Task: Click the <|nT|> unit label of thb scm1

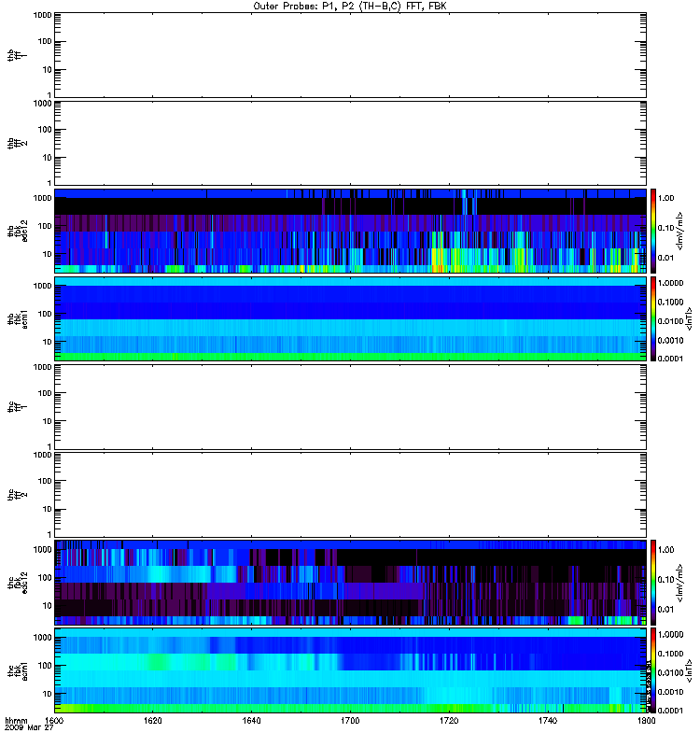Action: tap(689, 318)
